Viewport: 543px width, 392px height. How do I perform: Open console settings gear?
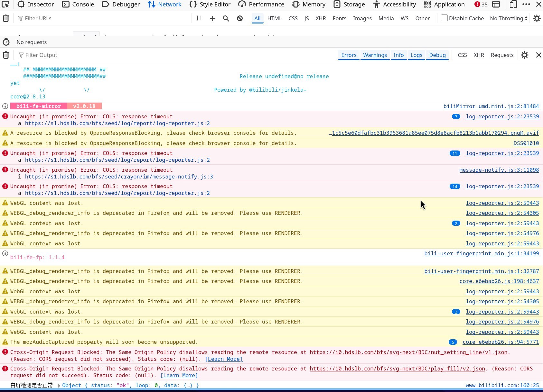tap(525, 55)
